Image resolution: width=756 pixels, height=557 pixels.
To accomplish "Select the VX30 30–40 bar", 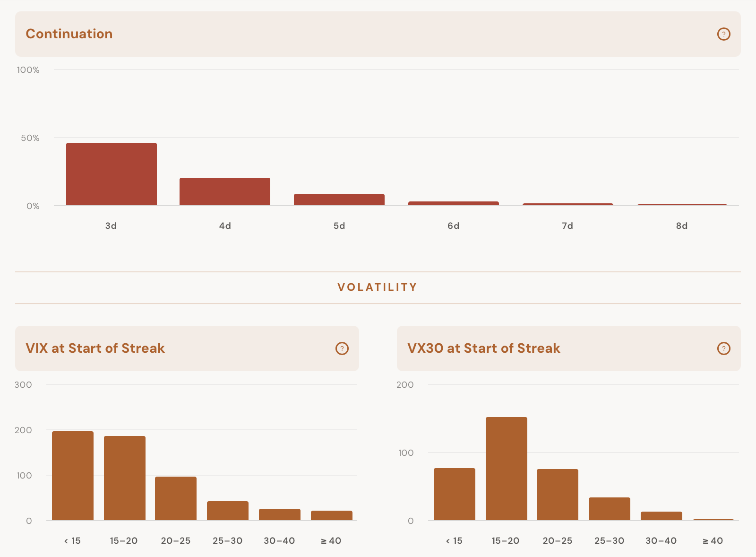I will tap(661, 516).
